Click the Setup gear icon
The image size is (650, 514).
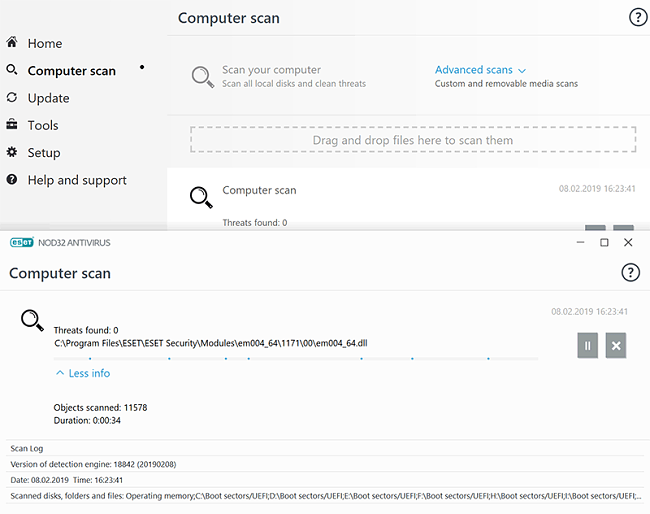coord(12,152)
